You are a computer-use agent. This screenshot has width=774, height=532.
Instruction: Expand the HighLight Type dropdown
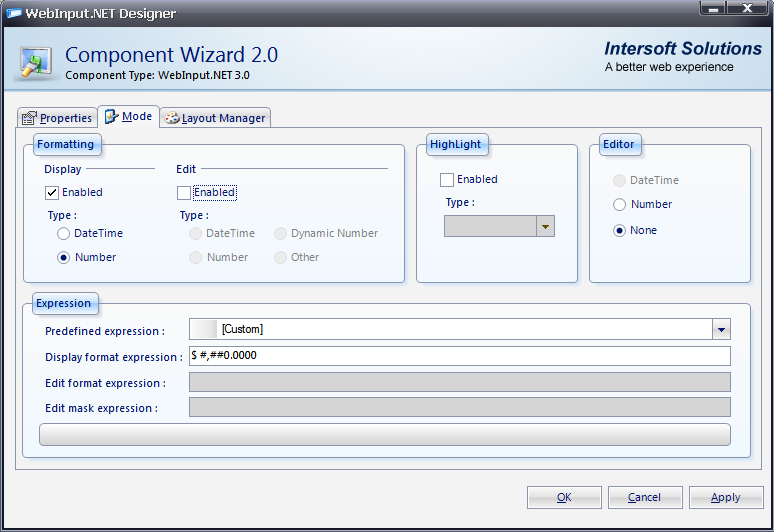click(545, 227)
